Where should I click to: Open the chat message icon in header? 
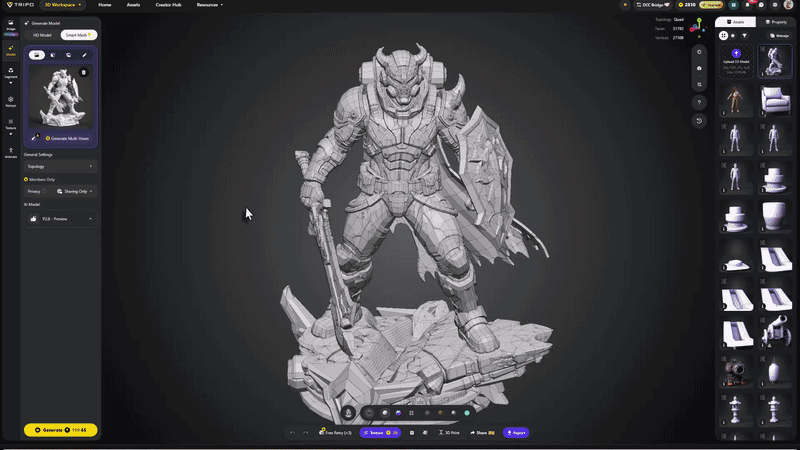tap(761, 5)
